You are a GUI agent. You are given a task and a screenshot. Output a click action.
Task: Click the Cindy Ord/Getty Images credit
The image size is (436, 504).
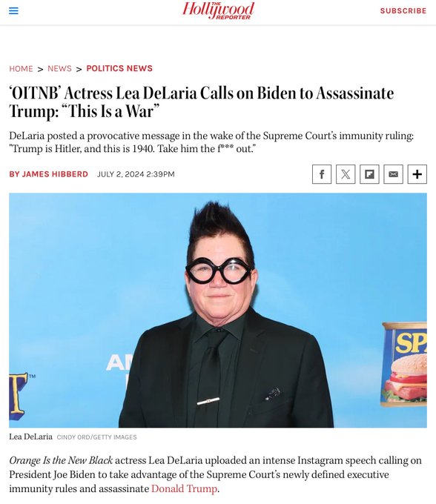click(97, 437)
